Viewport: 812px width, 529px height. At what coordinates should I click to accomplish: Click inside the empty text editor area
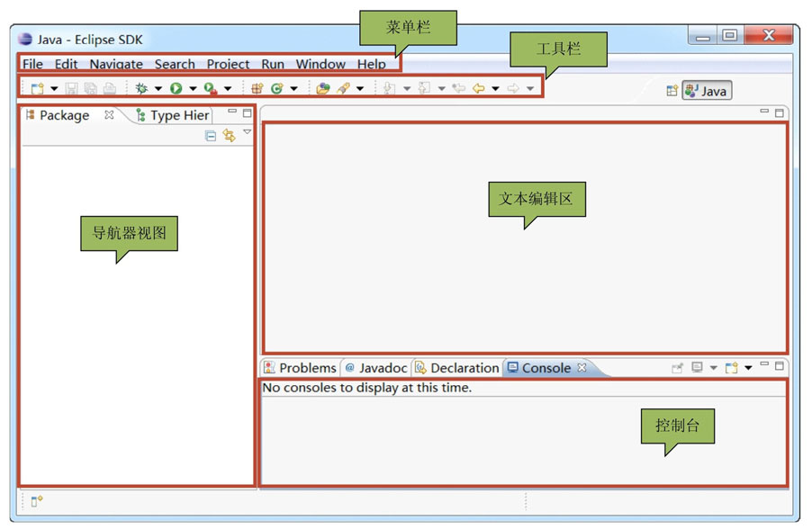pos(524,270)
